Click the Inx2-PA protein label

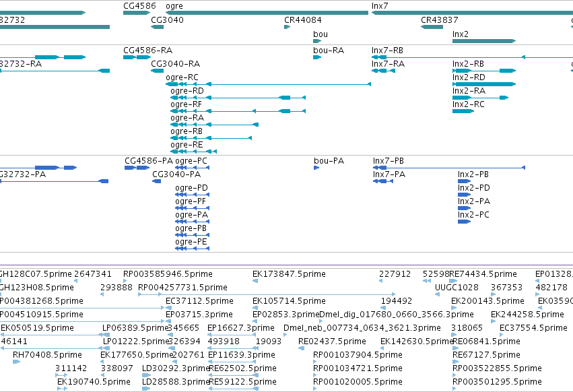474,201
